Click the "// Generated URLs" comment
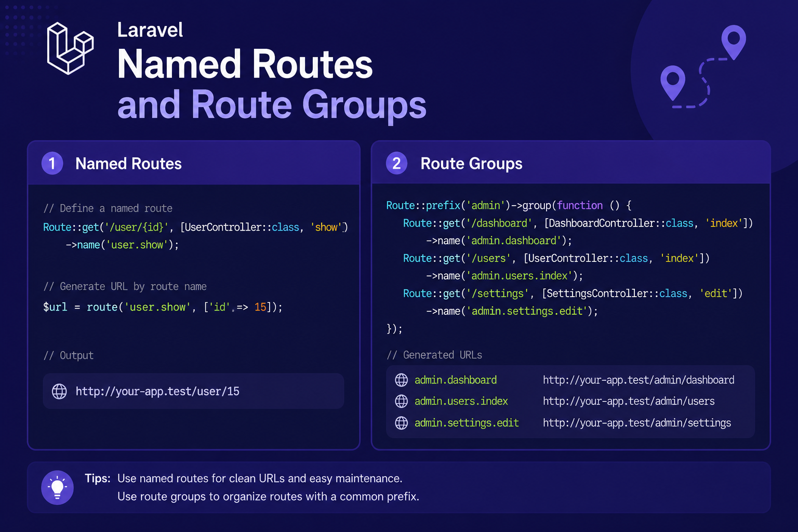798x532 pixels. pos(434,355)
